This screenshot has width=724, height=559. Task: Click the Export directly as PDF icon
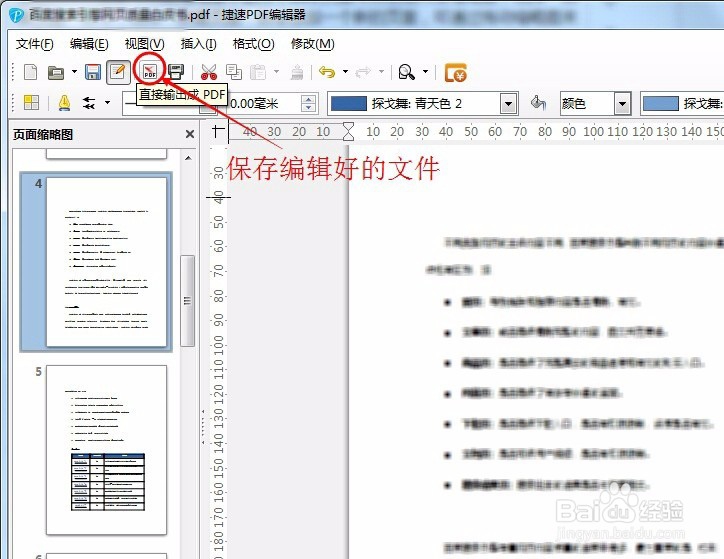[150, 72]
